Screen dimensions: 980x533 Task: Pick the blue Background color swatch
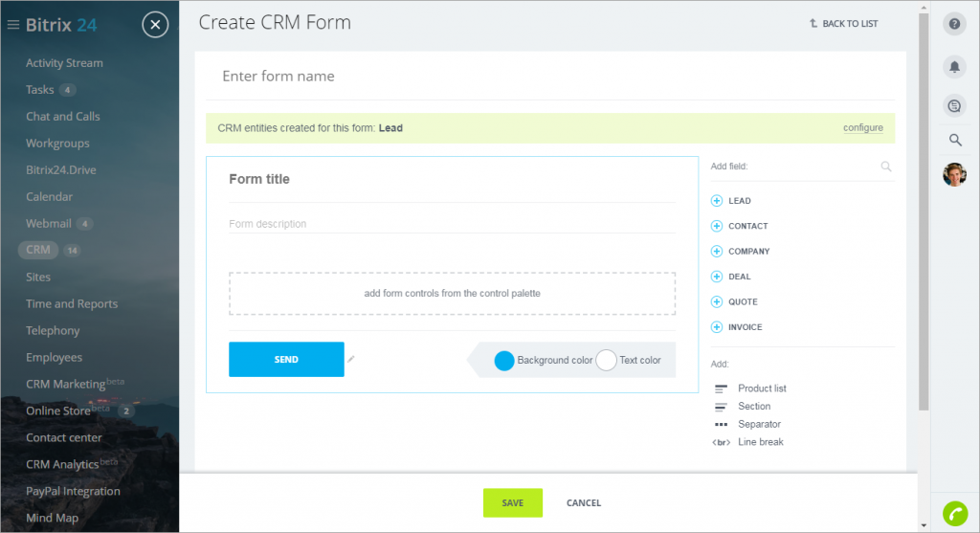503,361
